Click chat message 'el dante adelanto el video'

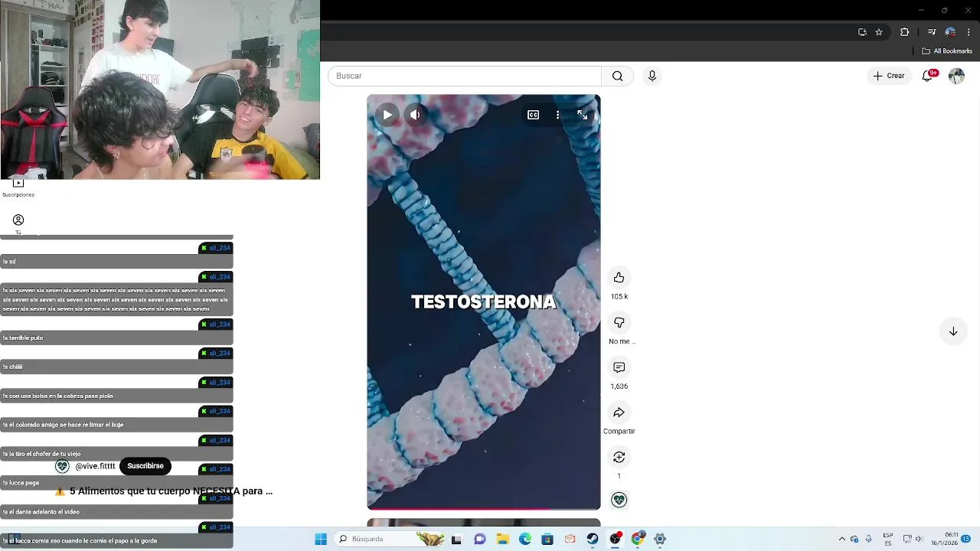tap(116, 512)
